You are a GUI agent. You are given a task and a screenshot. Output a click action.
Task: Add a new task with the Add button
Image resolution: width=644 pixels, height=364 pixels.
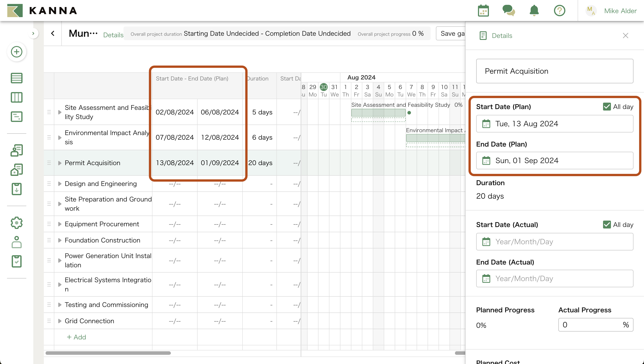pos(76,337)
